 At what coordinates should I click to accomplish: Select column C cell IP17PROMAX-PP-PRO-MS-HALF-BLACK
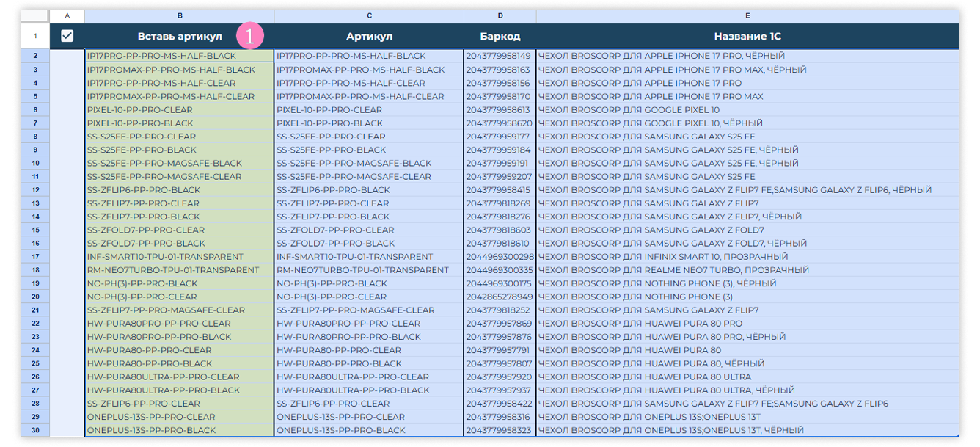click(369, 69)
